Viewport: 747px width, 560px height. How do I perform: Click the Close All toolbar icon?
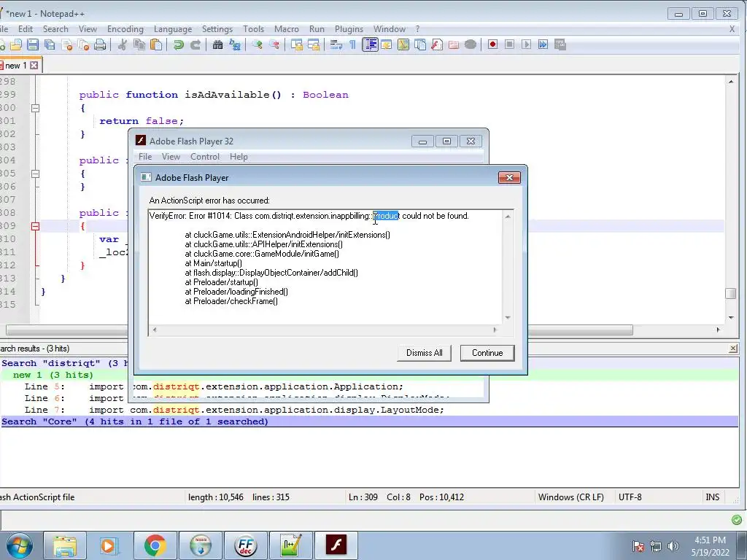(84, 44)
